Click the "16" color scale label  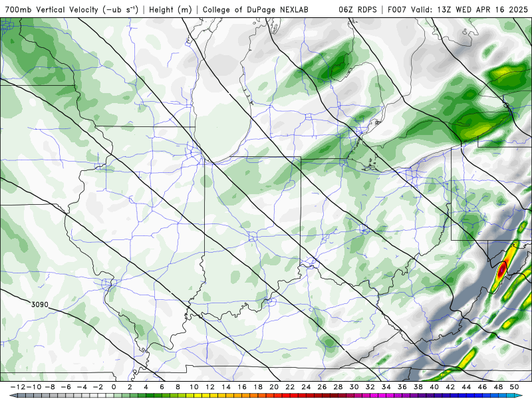coord(242,387)
